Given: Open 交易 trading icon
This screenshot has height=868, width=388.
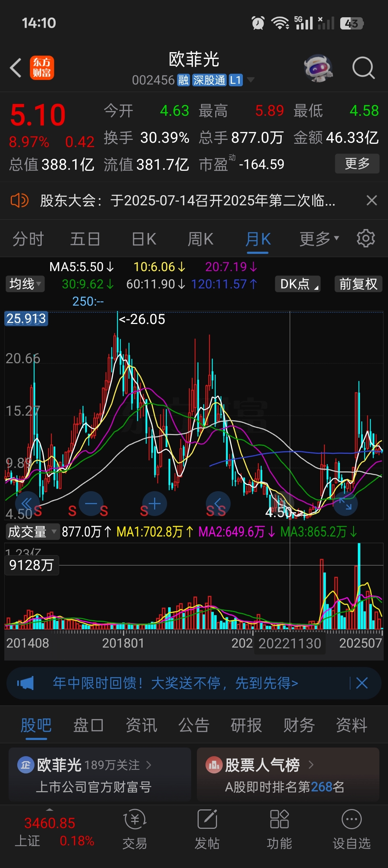Looking at the screenshot, I should [x=135, y=830].
